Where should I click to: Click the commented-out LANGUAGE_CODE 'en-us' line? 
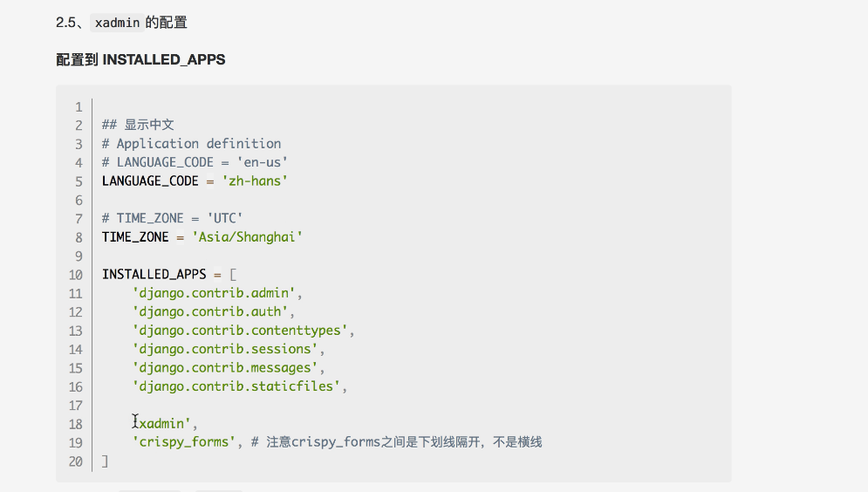[195, 162]
